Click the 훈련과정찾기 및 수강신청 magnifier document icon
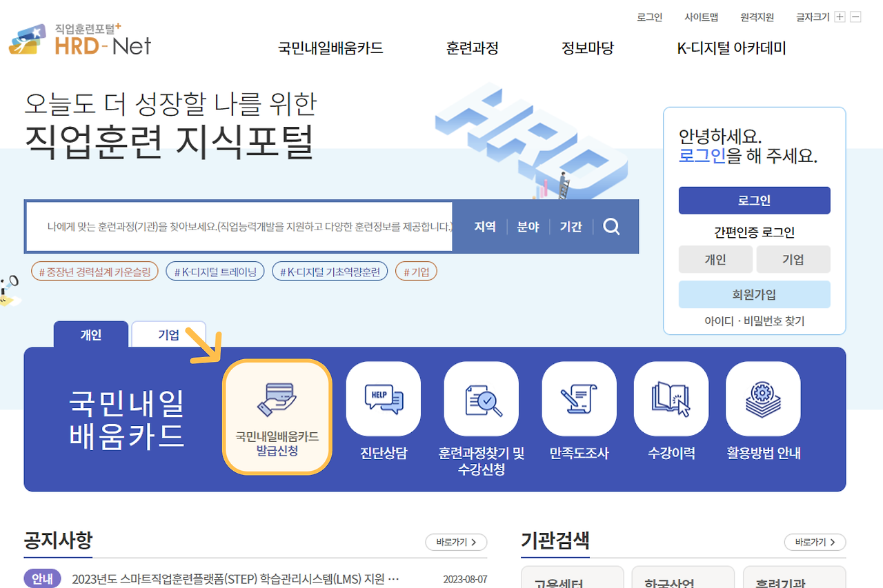 pos(481,398)
